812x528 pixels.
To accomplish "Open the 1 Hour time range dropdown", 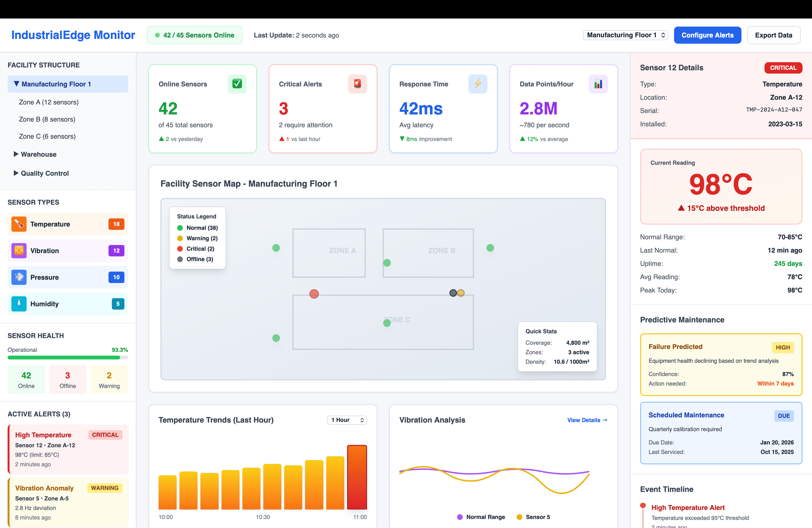I will (347, 420).
